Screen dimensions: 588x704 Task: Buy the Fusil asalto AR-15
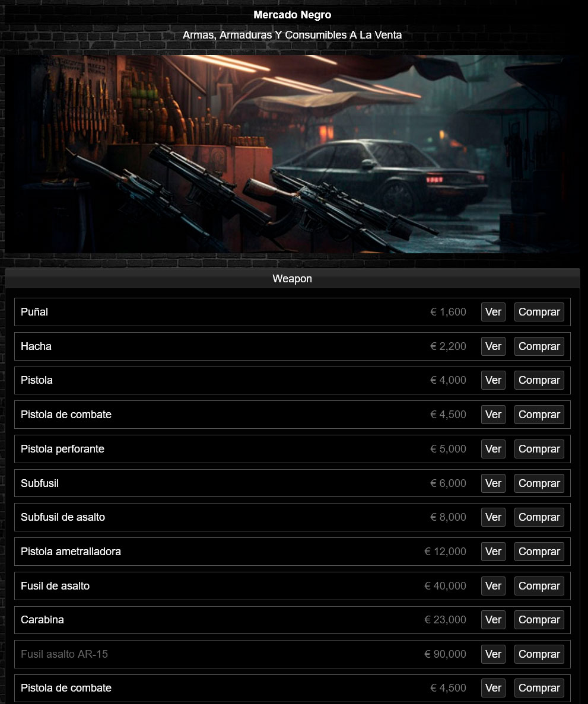539,654
